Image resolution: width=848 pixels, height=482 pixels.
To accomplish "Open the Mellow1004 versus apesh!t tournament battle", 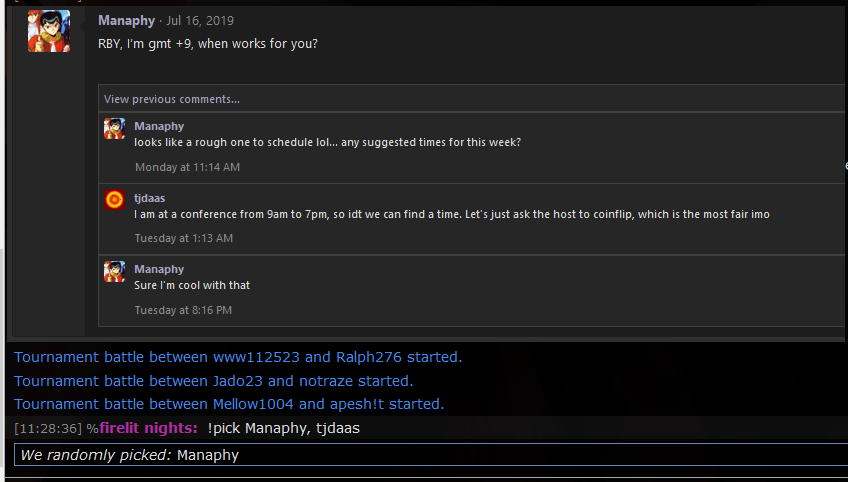I will [x=229, y=404].
